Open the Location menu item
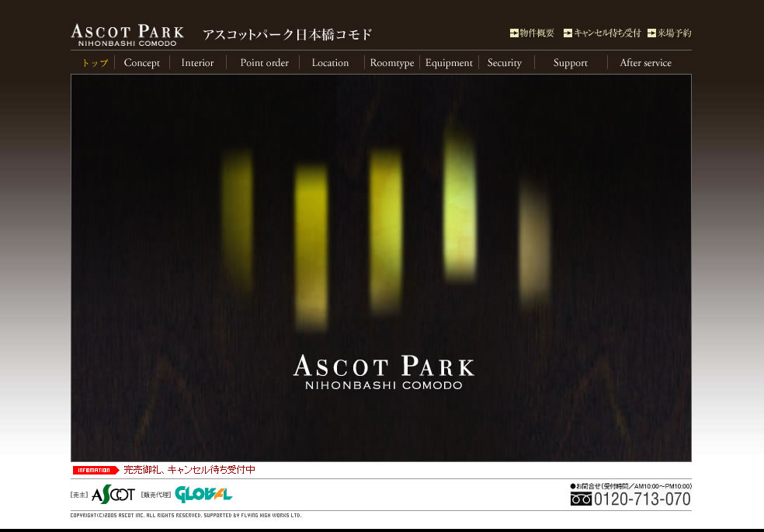This screenshot has width=764, height=532. coord(330,63)
